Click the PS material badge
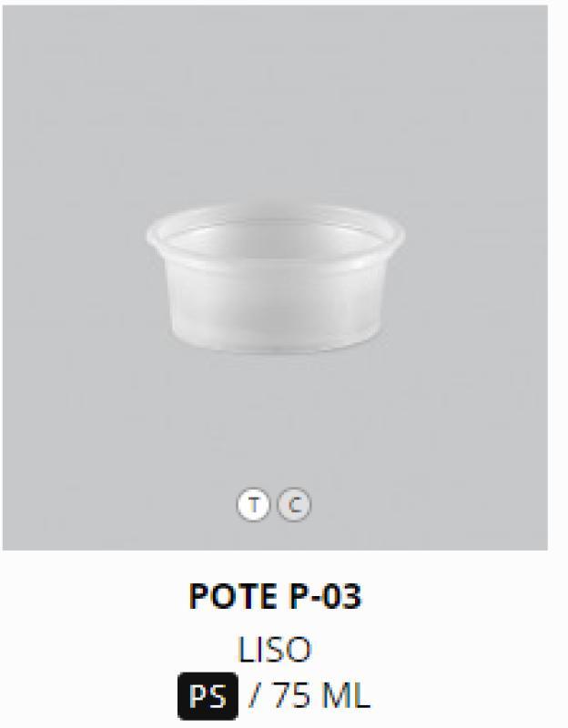 pos(208,696)
